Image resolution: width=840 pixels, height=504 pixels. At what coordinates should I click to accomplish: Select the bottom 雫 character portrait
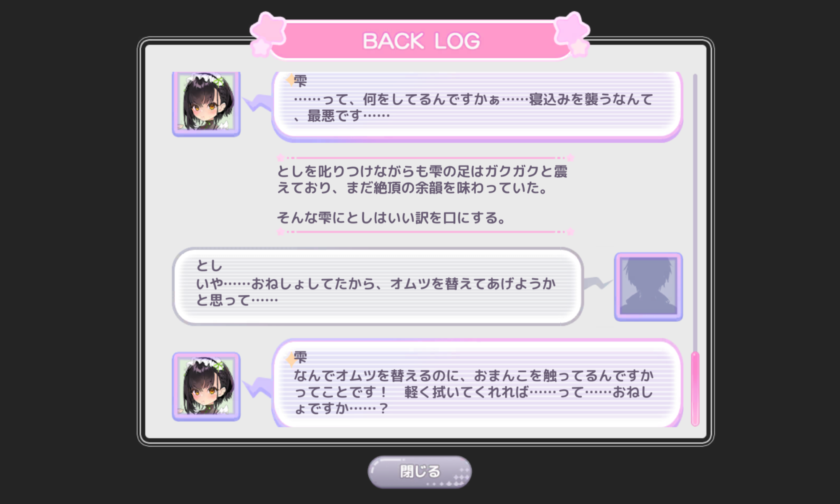point(206,386)
